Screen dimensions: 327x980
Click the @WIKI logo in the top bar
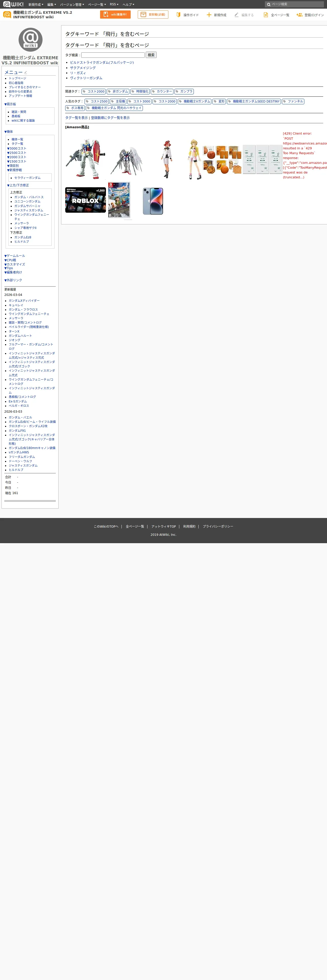[x=13, y=4]
